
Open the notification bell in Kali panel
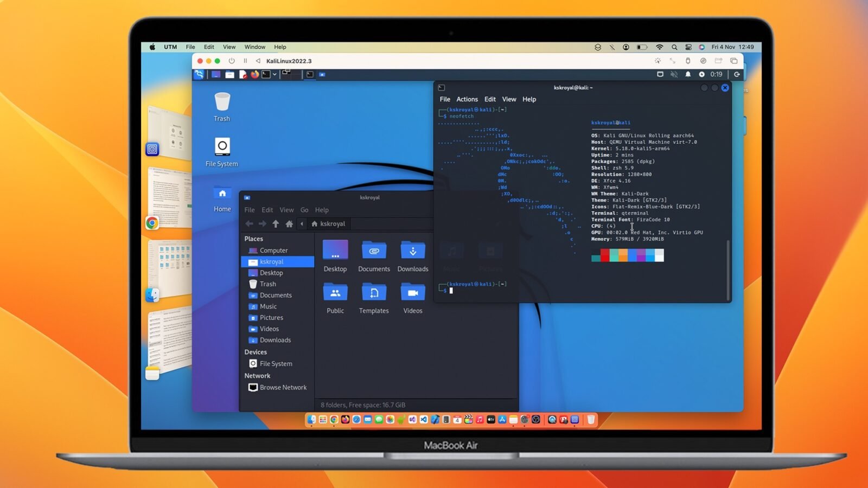[688, 74]
